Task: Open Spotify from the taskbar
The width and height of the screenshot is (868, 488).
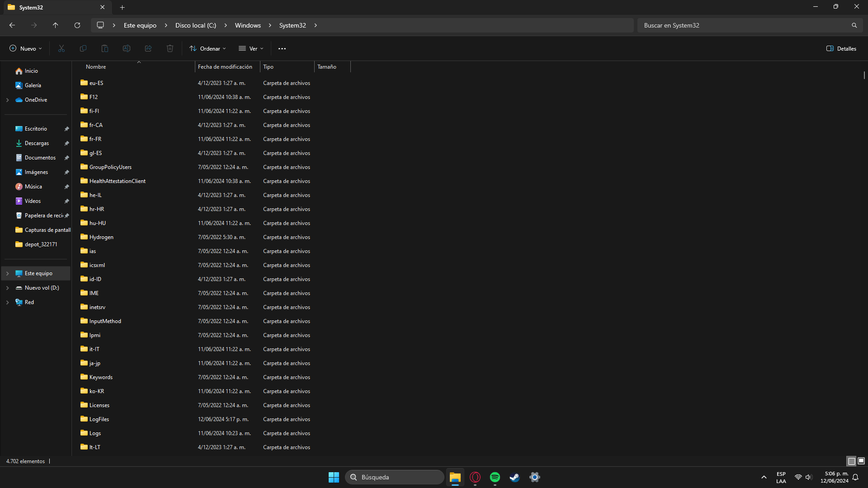Action: tap(495, 477)
